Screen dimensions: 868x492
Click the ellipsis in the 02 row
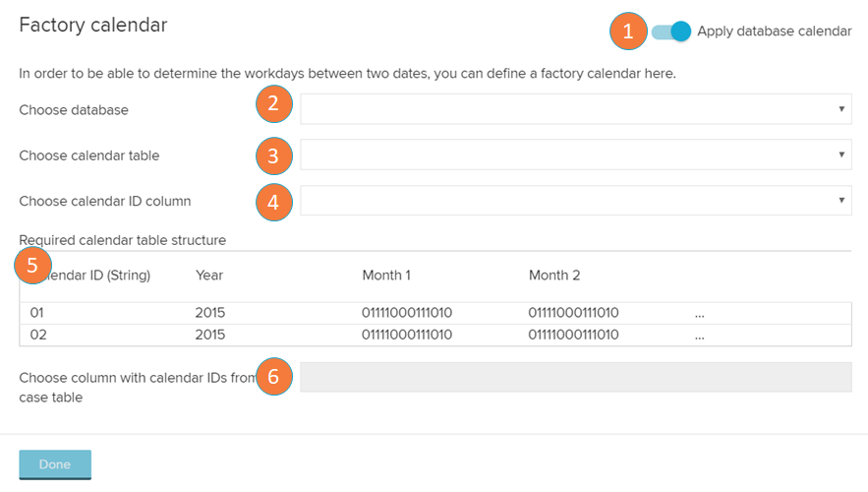click(x=699, y=336)
